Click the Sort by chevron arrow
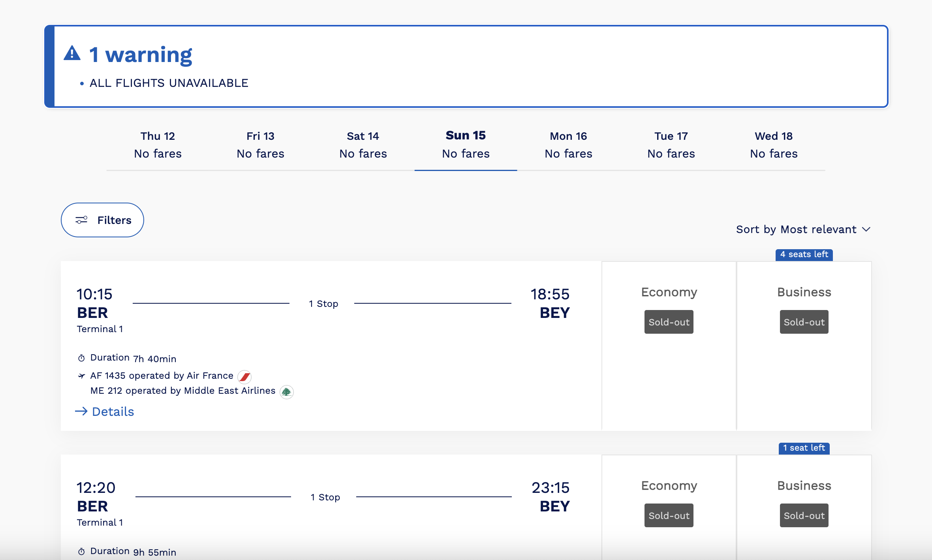 click(866, 229)
